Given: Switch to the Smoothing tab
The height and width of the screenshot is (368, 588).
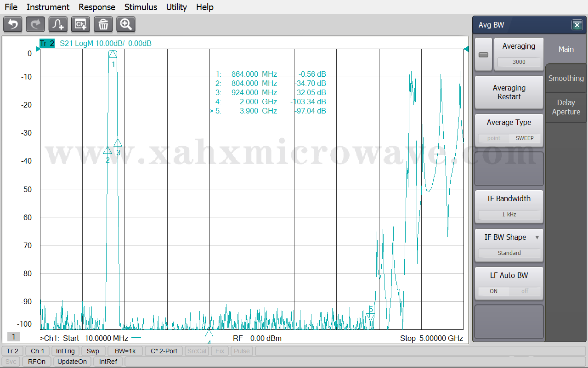Looking at the screenshot, I should click(x=566, y=78).
